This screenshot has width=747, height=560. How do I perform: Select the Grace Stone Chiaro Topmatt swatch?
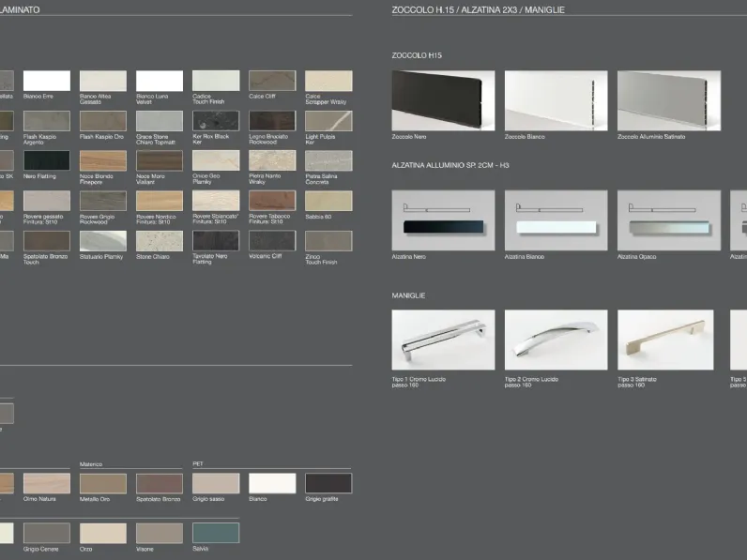pos(160,121)
